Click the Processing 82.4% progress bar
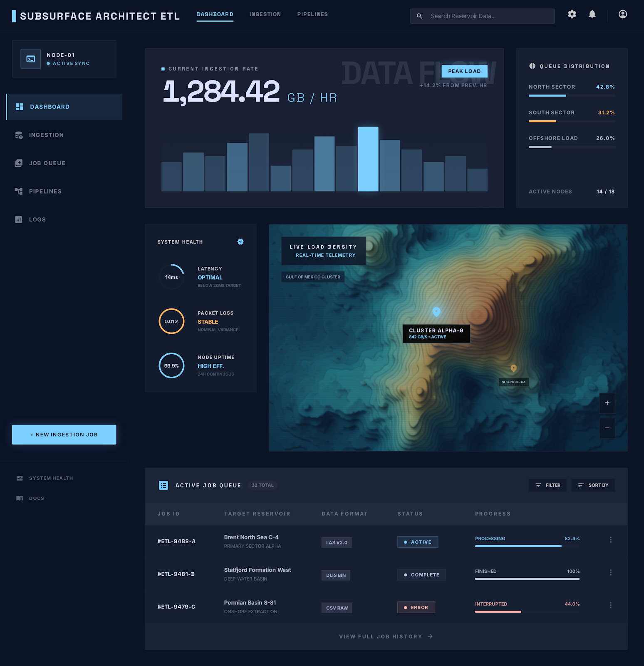 point(527,546)
